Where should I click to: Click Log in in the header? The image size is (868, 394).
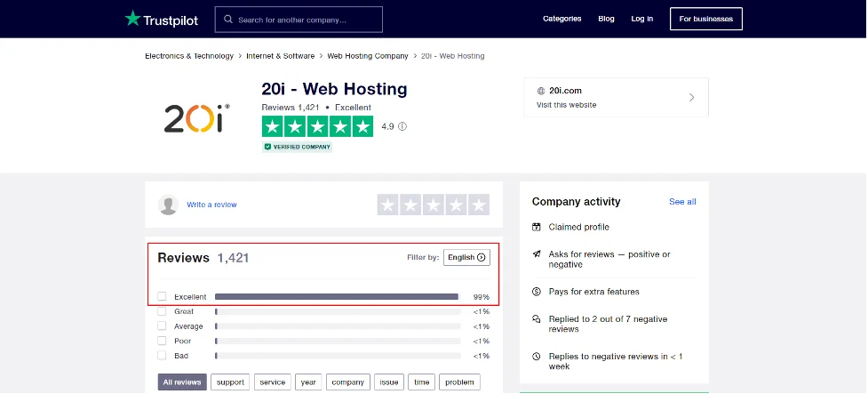click(x=642, y=19)
